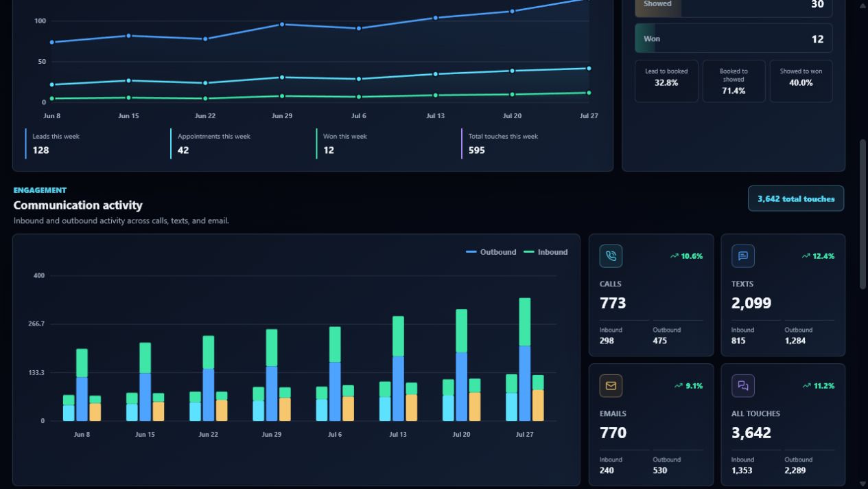Screen dimensions: 868x489
Task: Toggle the Outbound legend item
Action: pyautogui.click(x=491, y=252)
